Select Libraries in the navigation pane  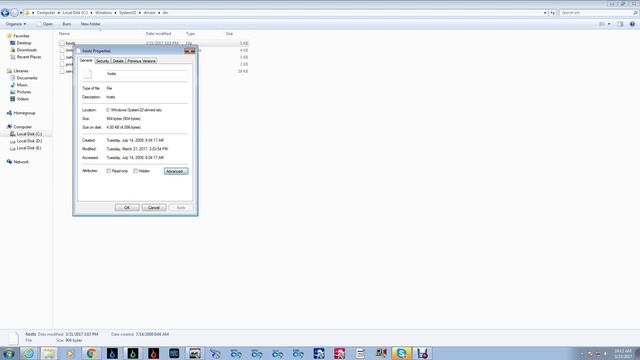point(20,71)
